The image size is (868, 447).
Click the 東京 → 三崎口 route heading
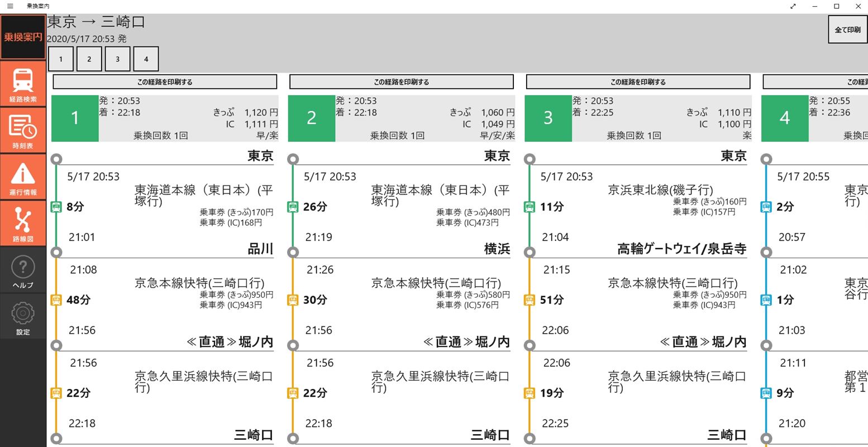coord(96,22)
